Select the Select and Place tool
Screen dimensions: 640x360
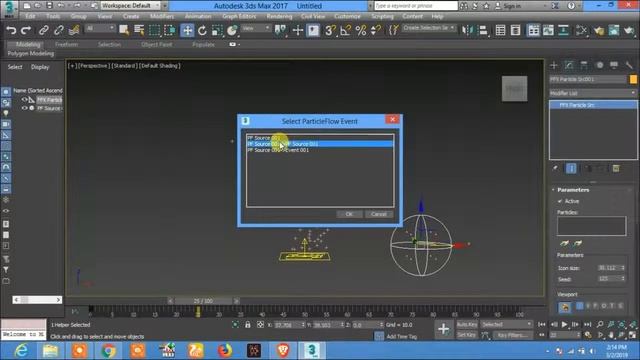click(x=232, y=30)
